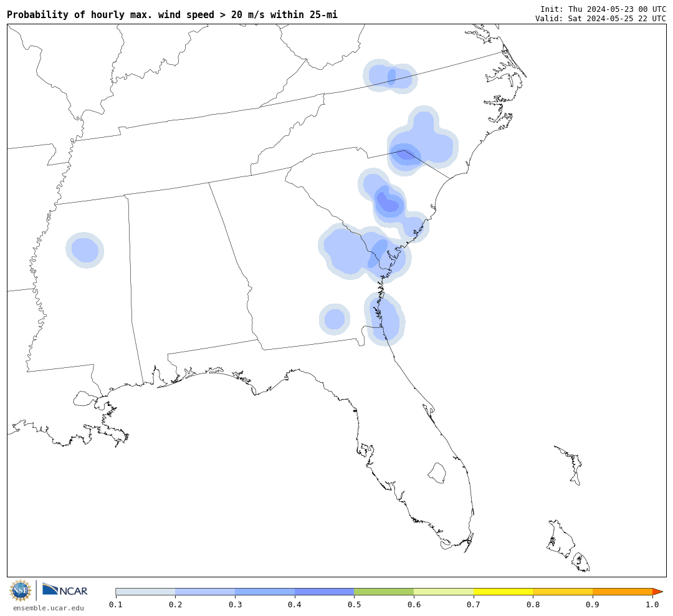This screenshot has width=673, height=616.
Task: Click the NCAR logo
Action: coord(65,590)
